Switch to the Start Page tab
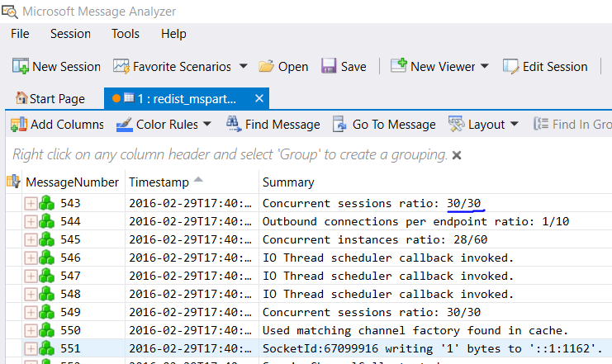The width and height of the screenshot is (612, 364). (50, 99)
